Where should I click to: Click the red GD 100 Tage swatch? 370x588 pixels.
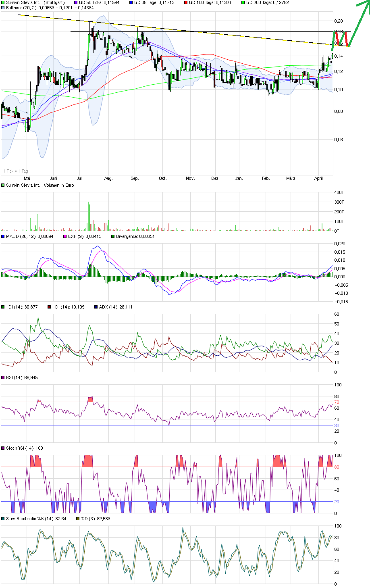coord(185,2)
